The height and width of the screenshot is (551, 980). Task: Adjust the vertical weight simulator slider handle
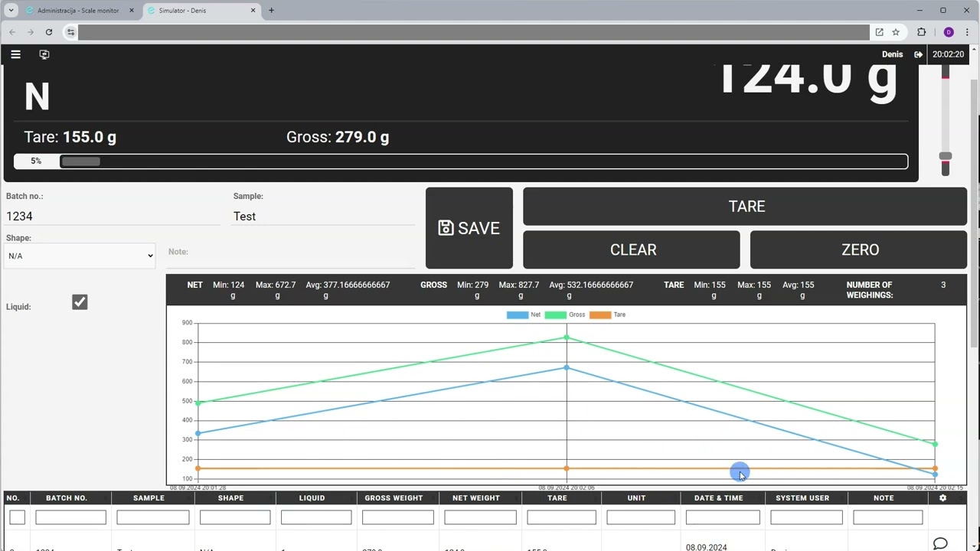946,156
